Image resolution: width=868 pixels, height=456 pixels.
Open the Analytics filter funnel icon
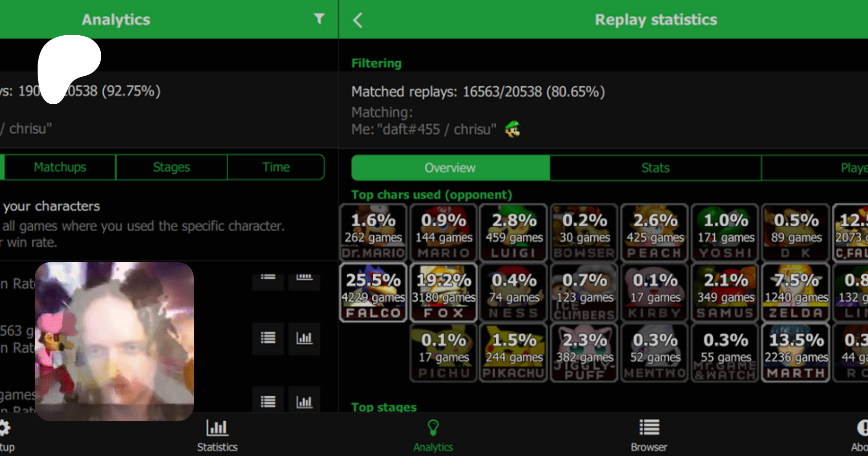click(319, 19)
